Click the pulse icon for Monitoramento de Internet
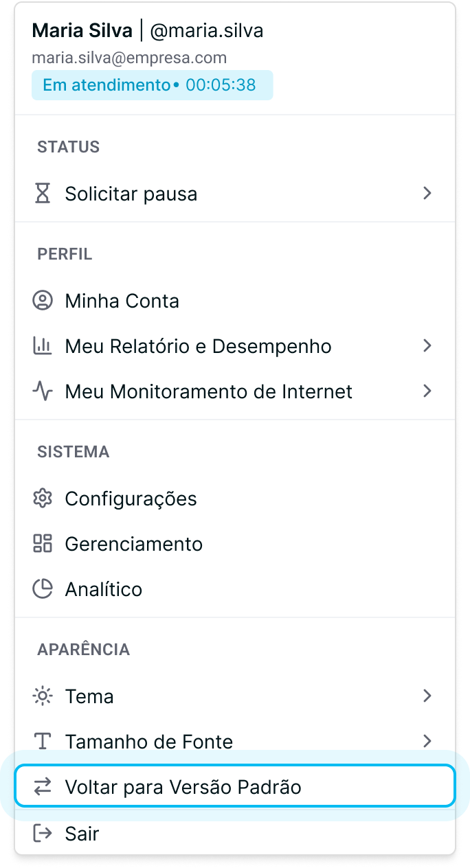470x868 pixels. tap(43, 391)
